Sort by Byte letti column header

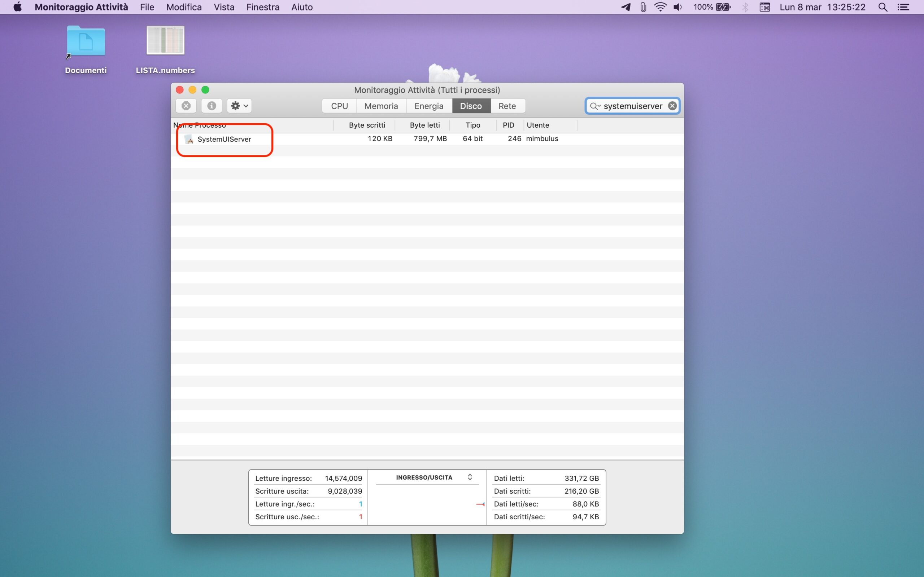click(x=424, y=125)
